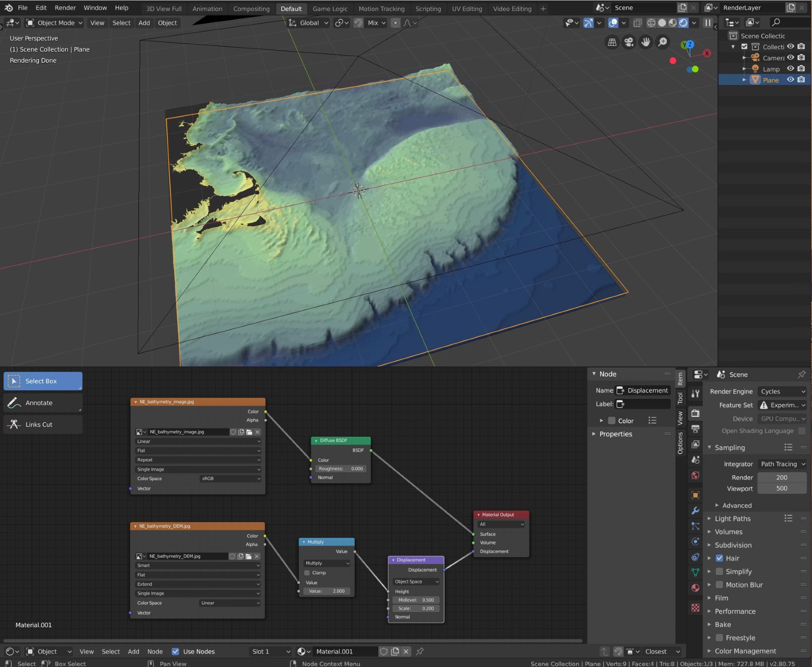Image resolution: width=812 pixels, height=667 pixels.
Task: Enable the Clamp checkbox in Multiply node
Action: click(x=307, y=573)
